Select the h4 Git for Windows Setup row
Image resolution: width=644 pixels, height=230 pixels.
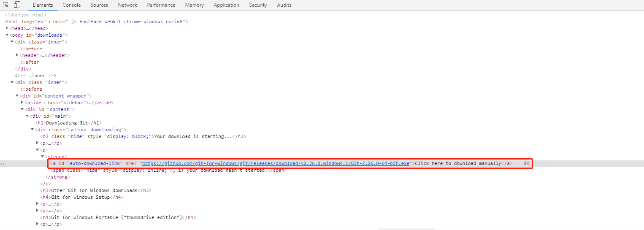pyautogui.click(x=81, y=197)
